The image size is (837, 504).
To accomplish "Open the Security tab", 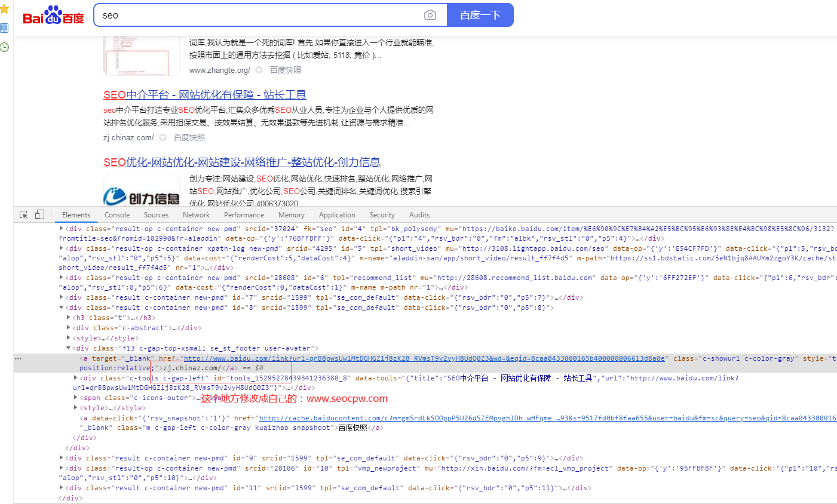I will 382,215.
